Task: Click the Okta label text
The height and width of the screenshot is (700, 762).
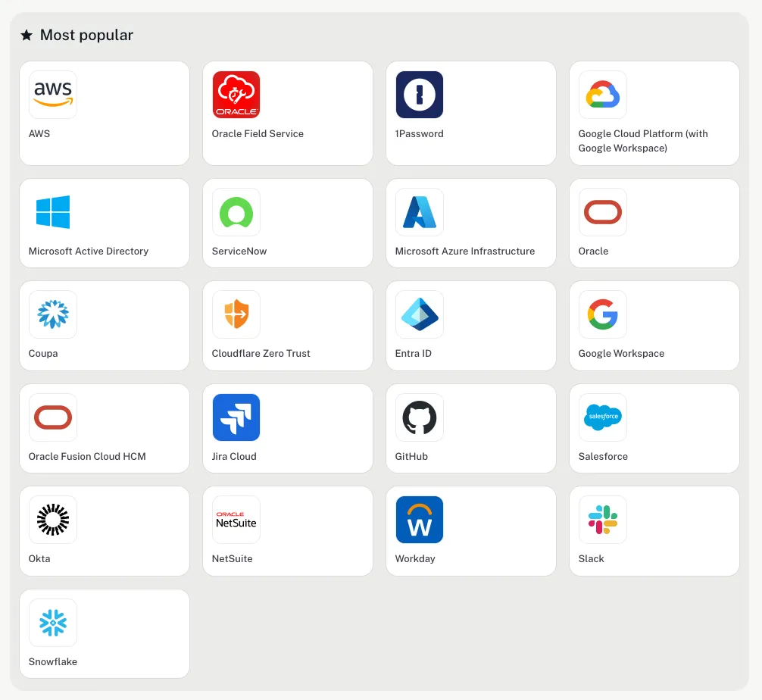Action: [39, 558]
